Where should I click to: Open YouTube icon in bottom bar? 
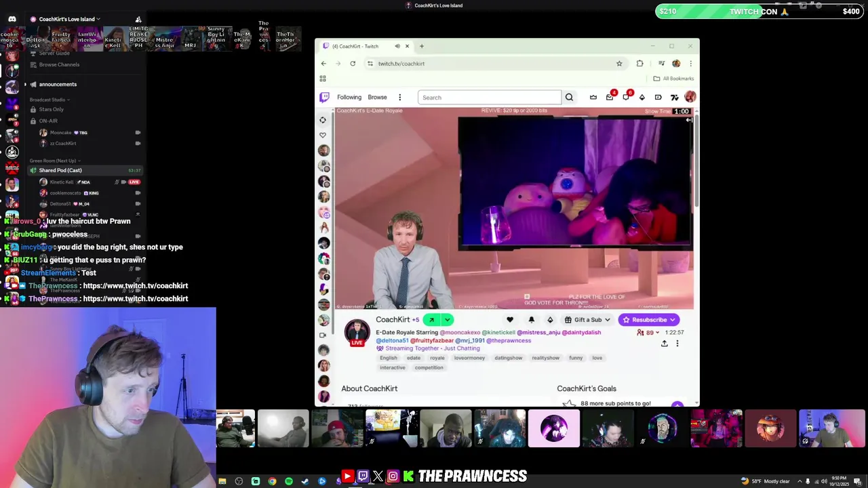coord(347,476)
